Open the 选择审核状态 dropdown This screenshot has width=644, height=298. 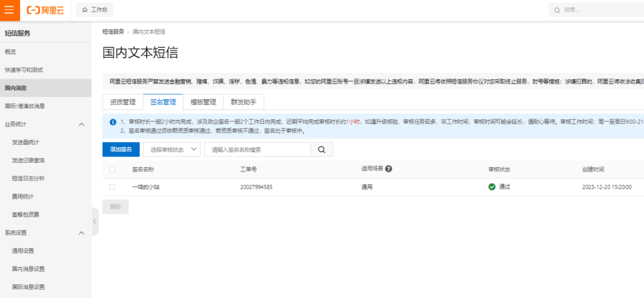(x=172, y=150)
